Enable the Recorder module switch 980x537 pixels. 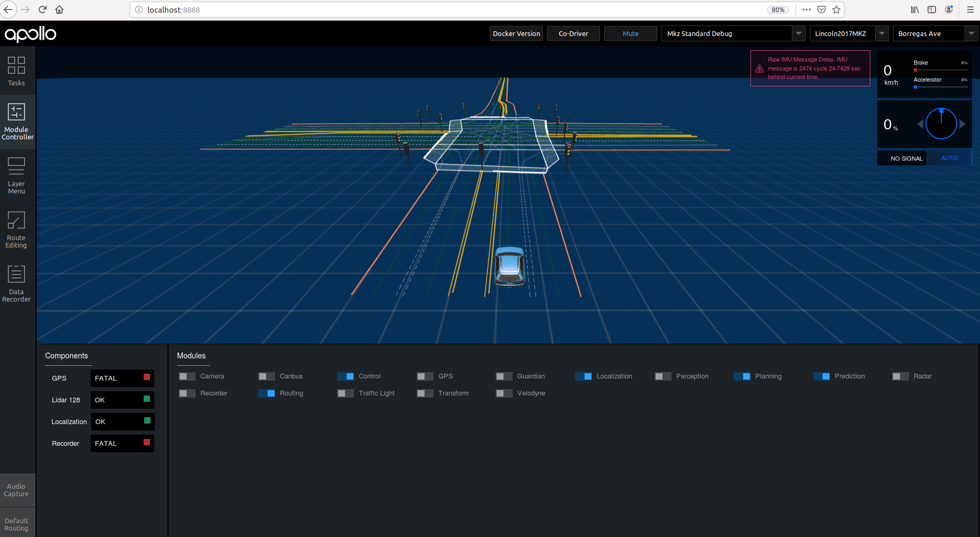187,393
